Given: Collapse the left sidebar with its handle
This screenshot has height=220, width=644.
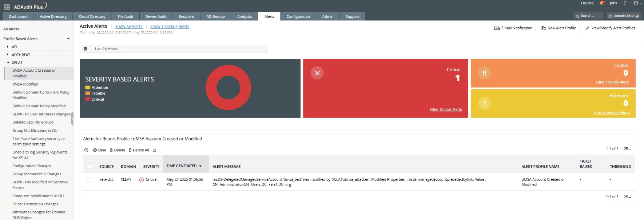Looking at the screenshot, I should 72,119.
